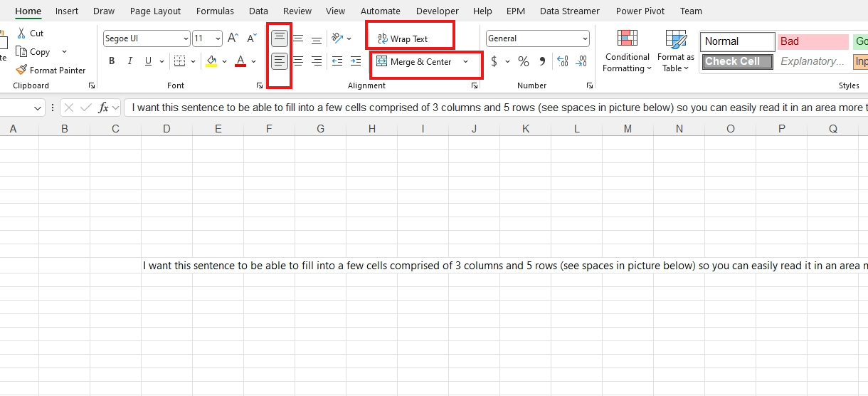Expand the borders dropdown arrow
This screenshot has width=868, height=396.
click(x=192, y=61)
